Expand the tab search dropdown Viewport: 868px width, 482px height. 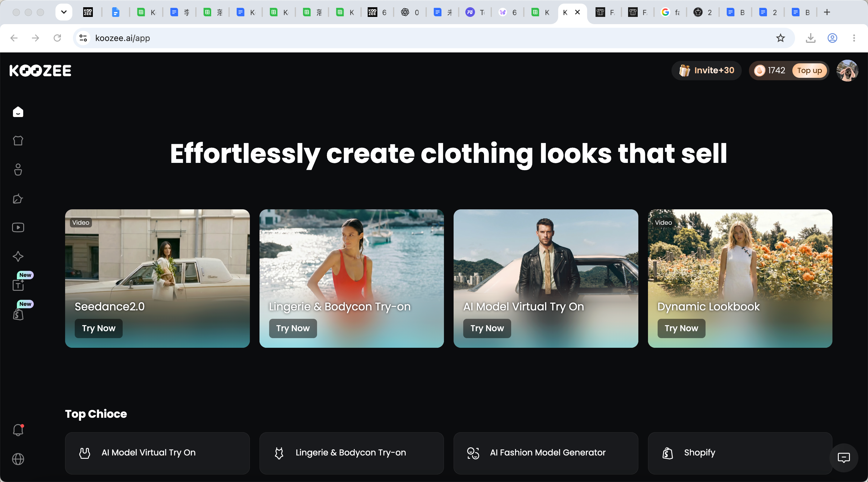[64, 12]
